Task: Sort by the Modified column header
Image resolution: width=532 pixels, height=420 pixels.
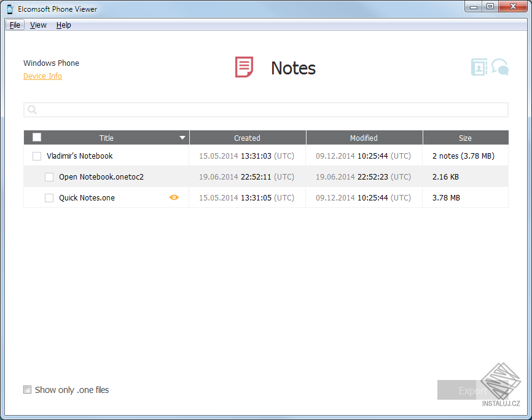Action: (364, 138)
